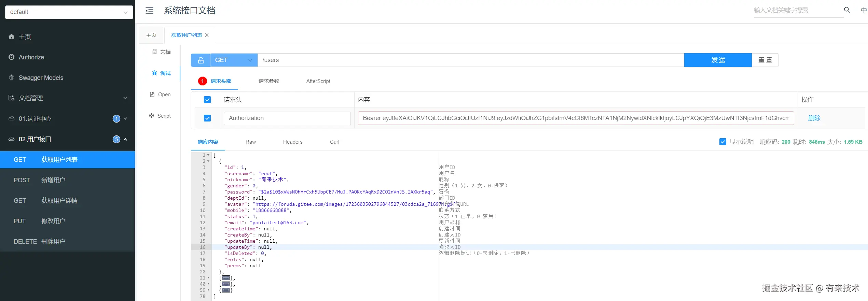Click the document keyword search box
This screenshot has height=301, width=868.
coord(798,10)
